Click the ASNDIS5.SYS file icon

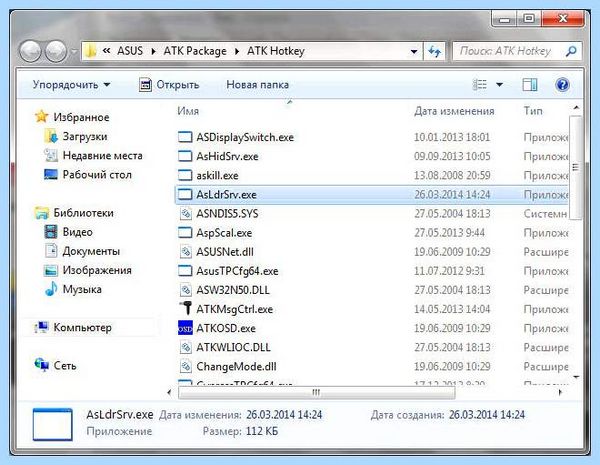(x=186, y=214)
